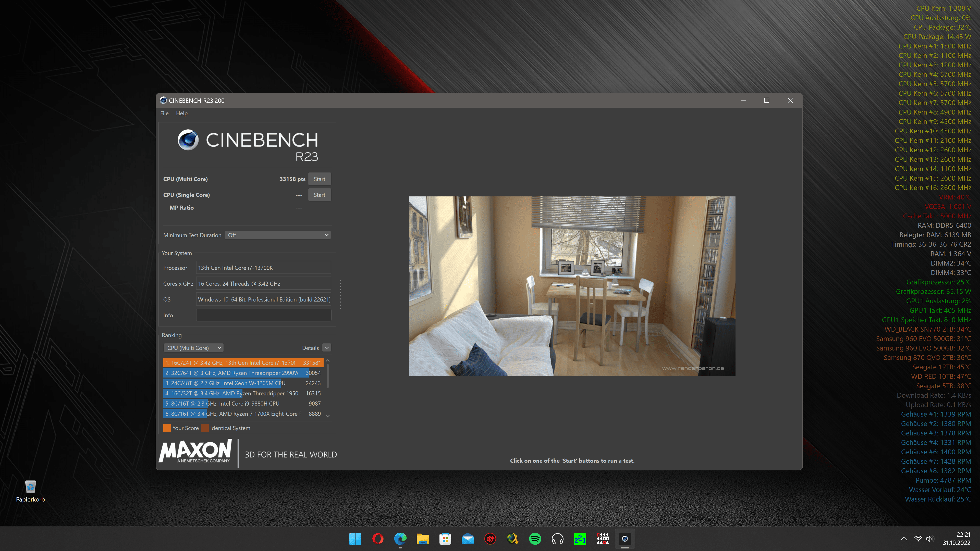Viewport: 980px width, 551px height.
Task: Open the JDownloader globe icon
Action: 512,539
